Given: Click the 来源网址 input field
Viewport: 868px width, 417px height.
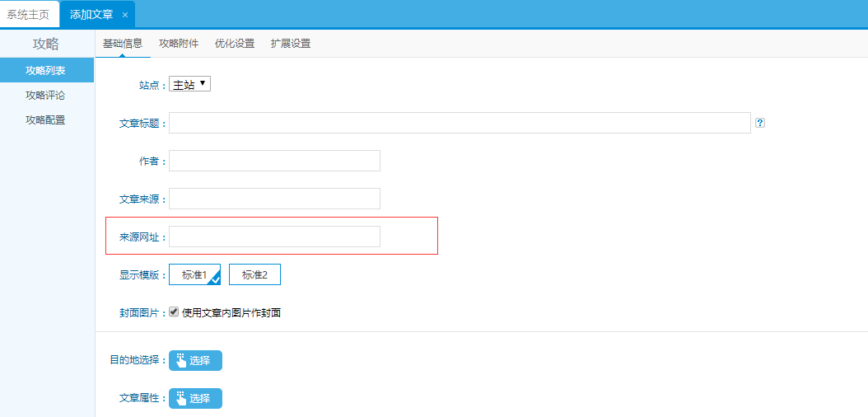Looking at the screenshot, I should (x=274, y=237).
